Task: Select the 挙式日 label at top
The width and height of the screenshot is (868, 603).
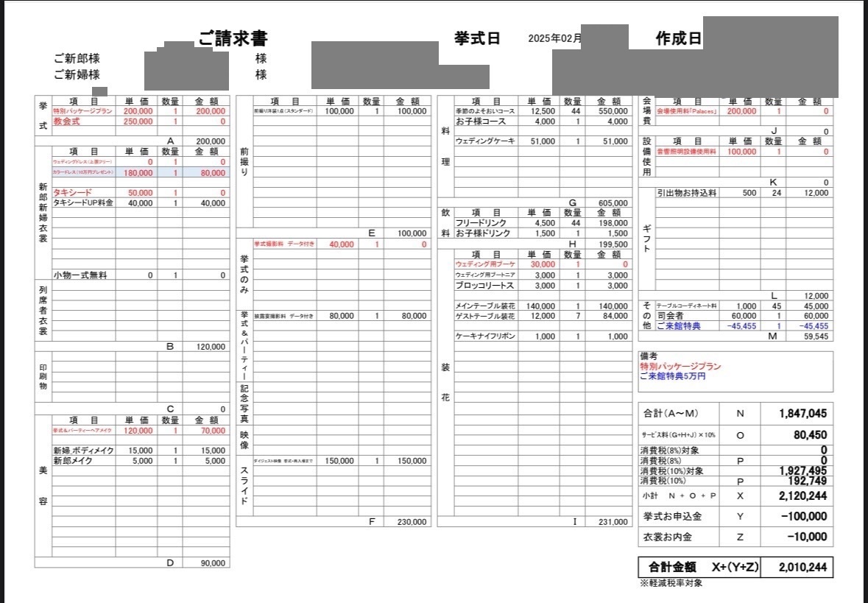Action: 477,38
